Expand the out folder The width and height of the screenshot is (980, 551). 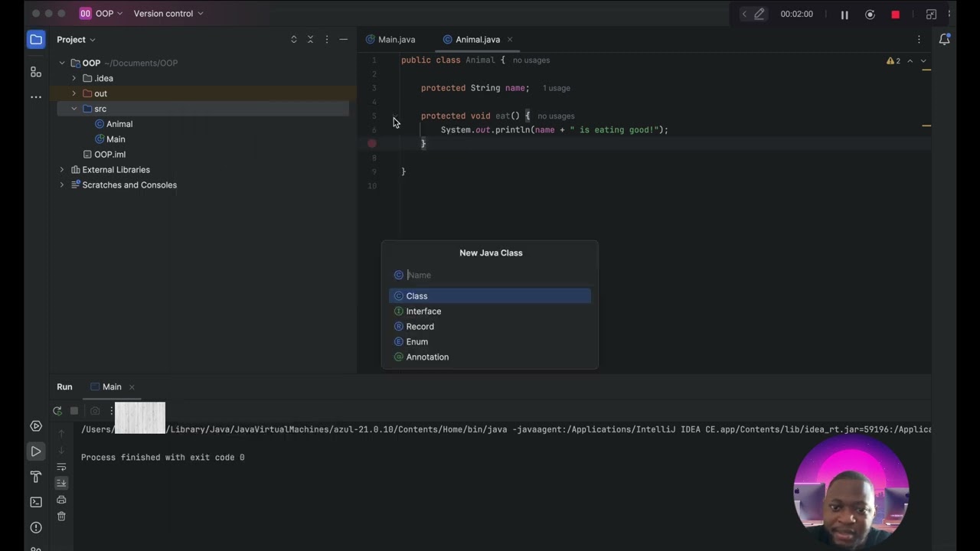[x=74, y=94]
